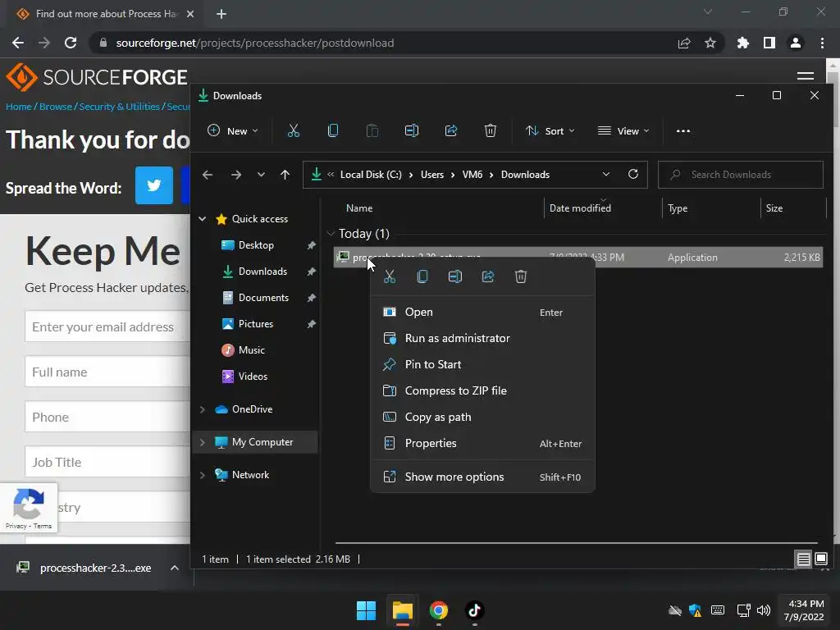The width and height of the screenshot is (840, 630).
Task: Click Local Disk (C:) in address path
Action: [x=371, y=175]
